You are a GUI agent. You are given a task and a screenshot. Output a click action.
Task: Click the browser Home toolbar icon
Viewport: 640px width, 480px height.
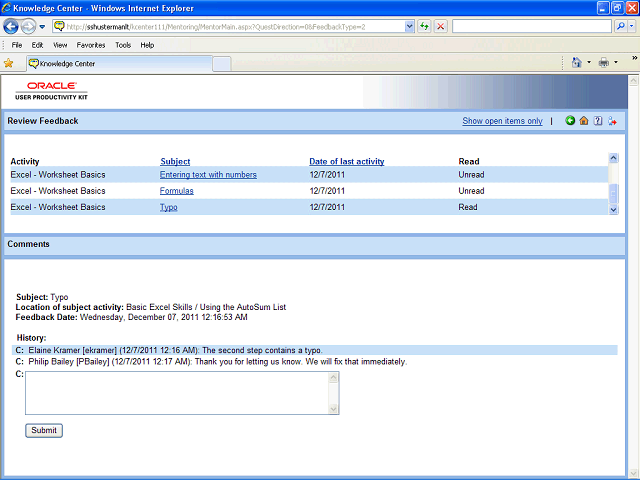(576, 62)
